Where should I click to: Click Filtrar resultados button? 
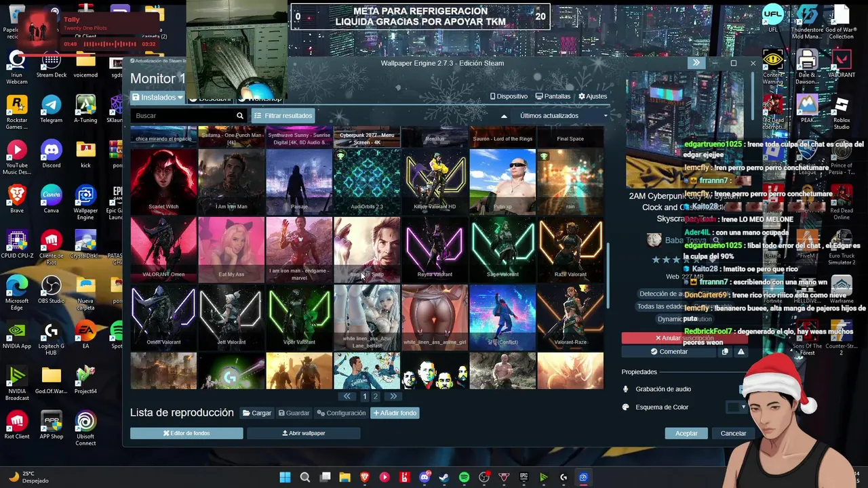click(283, 116)
